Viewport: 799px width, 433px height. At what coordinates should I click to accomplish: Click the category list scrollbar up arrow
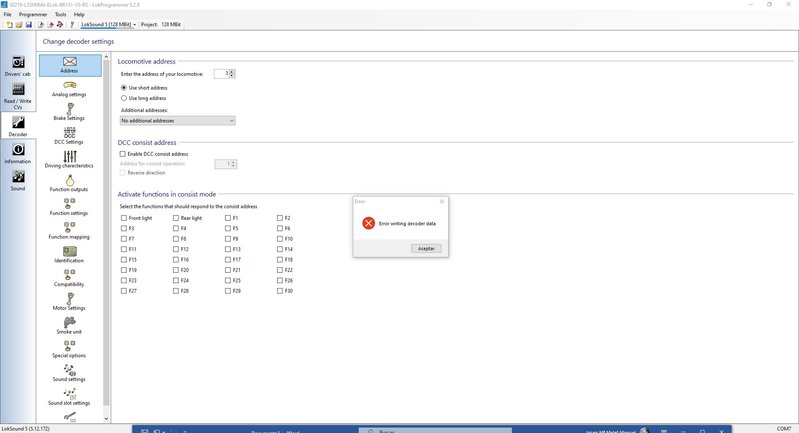(x=106, y=57)
